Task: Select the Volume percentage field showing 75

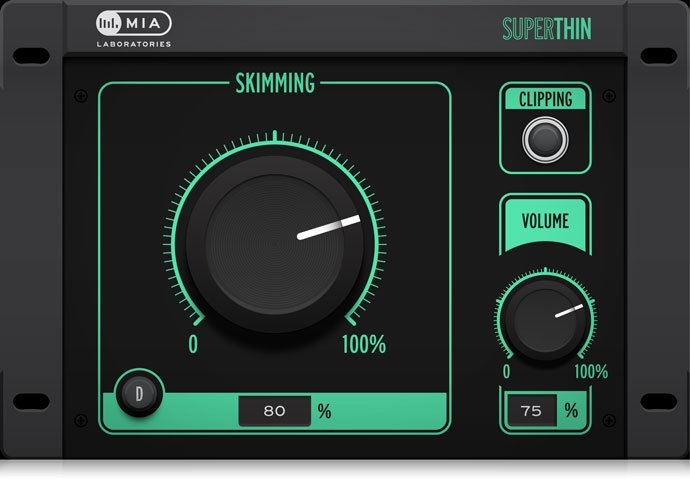Action: point(531,410)
